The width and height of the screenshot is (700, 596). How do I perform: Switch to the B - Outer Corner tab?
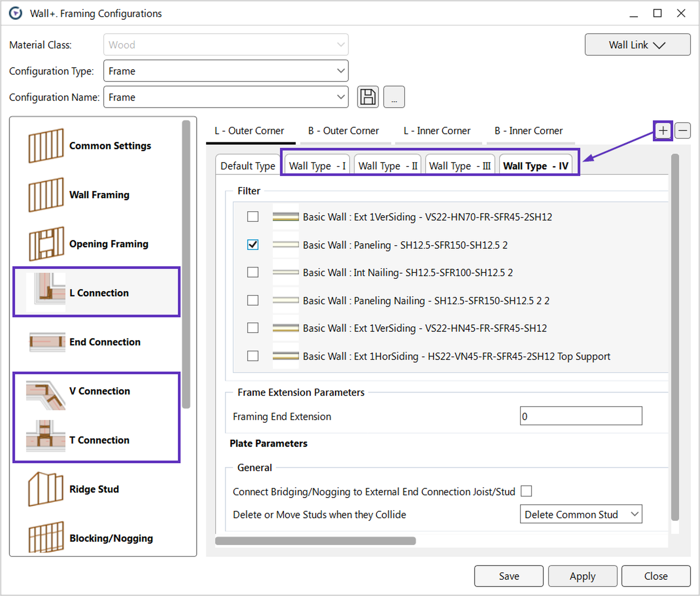(343, 131)
